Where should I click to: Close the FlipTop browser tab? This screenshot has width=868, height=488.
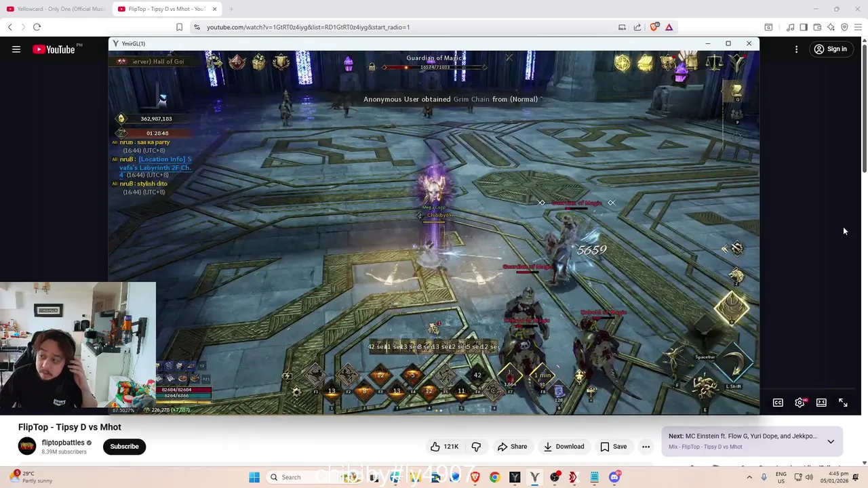(214, 9)
